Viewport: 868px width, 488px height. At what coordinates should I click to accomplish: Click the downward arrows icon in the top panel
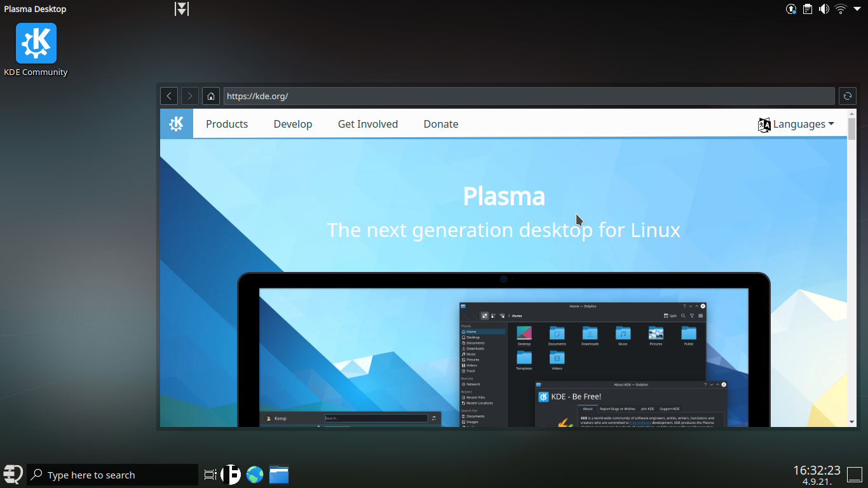[182, 9]
